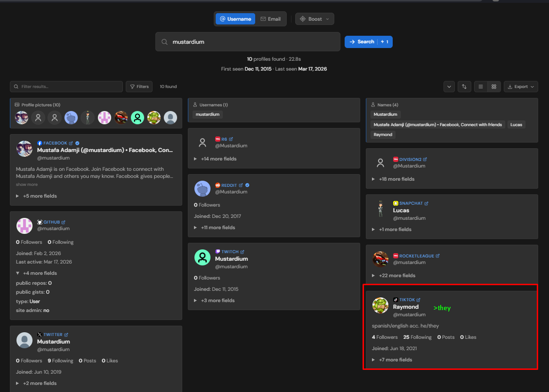
Task: Open R6 profile external link icon
Action: (x=231, y=139)
